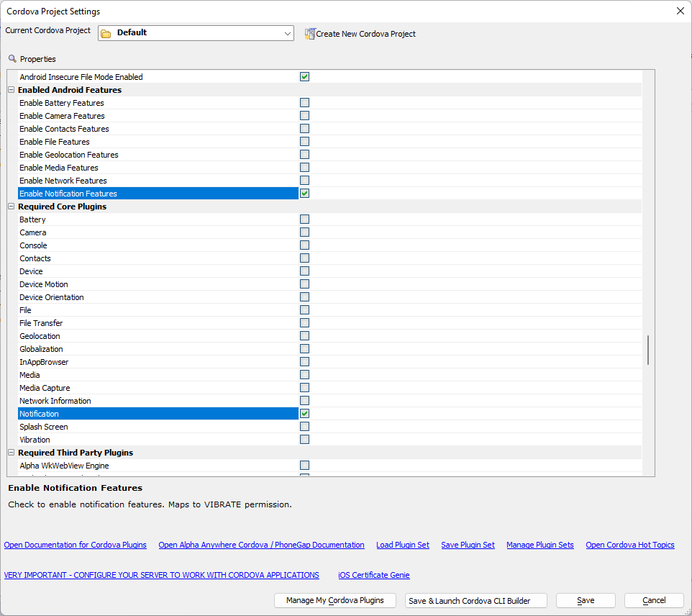Tick the File plugin checkbox
Viewport: 692px width, 616px height.
[x=304, y=310]
